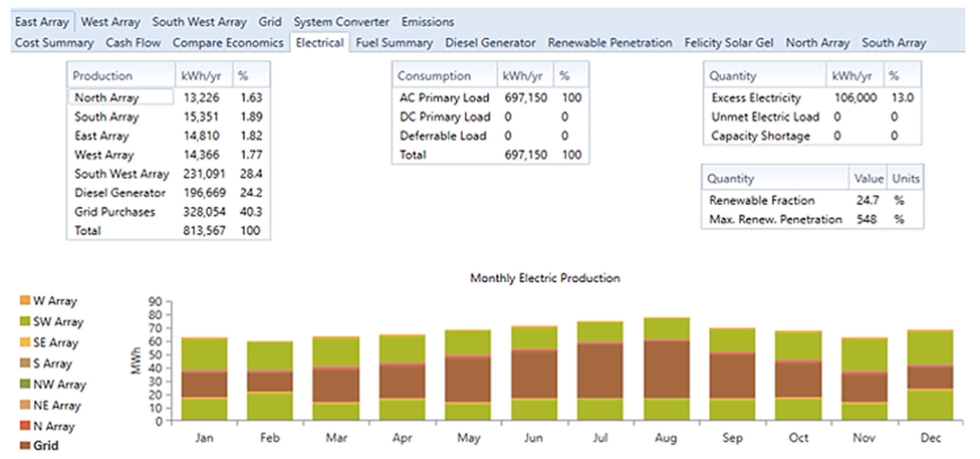Click NW Array legend color swatch
This screenshot has width=980, height=459.
[x=25, y=384]
